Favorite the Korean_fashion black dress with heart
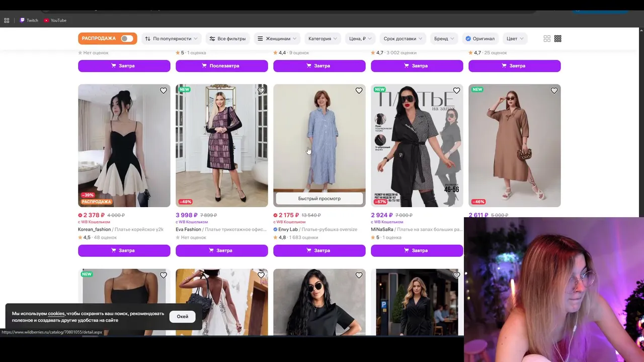The width and height of the screenshot is (644, 362). (x=164, y=91)
